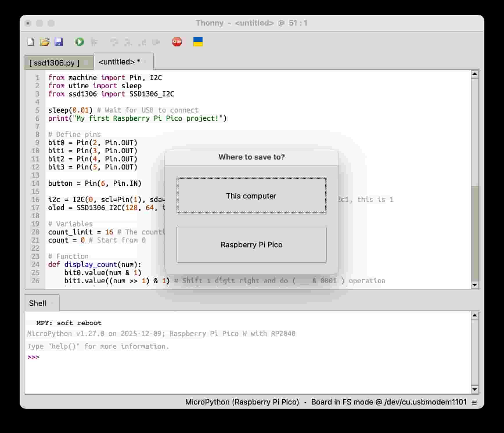The height and width of the screenshot is (433, 504).
Task: Click the Step out debug icon
Action: pyautogui.click(x=142, y=42)
